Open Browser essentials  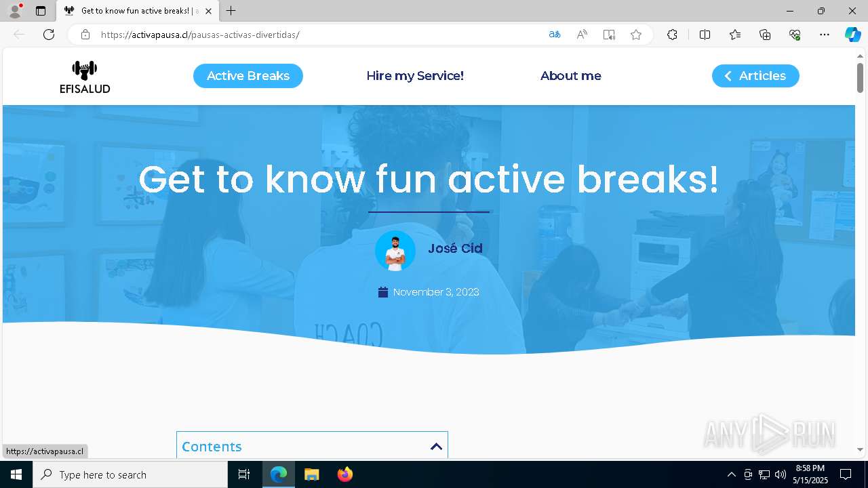(795, 35)
